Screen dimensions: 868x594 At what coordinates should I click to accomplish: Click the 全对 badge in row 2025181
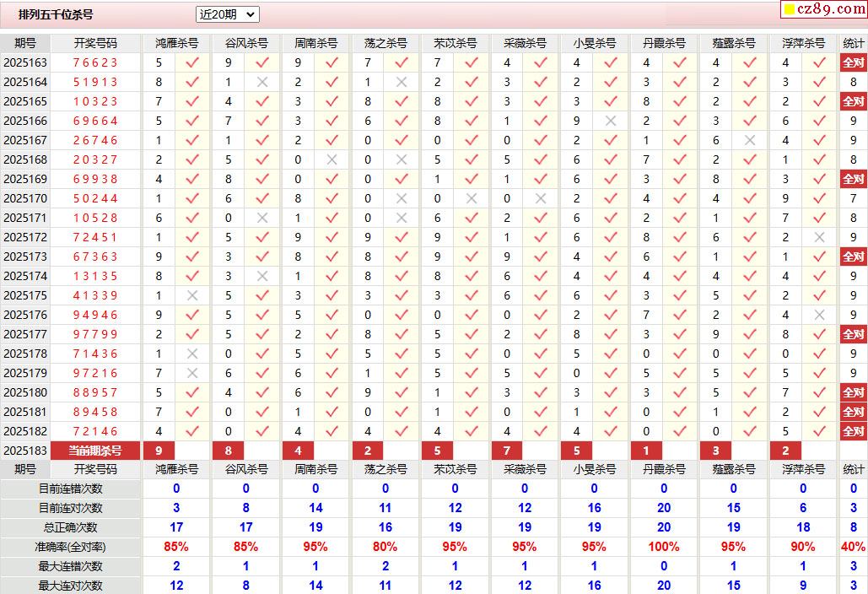click(853, 411)
